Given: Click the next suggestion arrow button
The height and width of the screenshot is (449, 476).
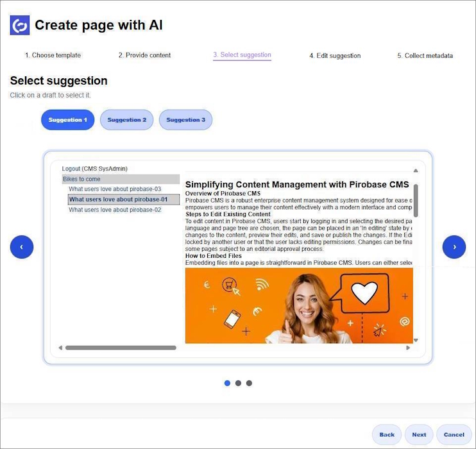Looking at the screenshot, I should (x=454, y=247).
